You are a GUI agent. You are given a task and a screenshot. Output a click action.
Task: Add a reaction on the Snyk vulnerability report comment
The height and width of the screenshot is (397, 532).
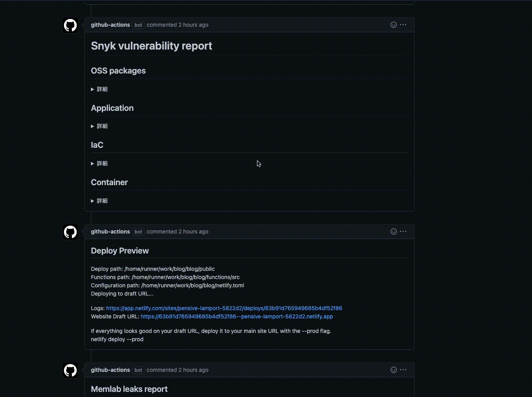coord(394,24)
